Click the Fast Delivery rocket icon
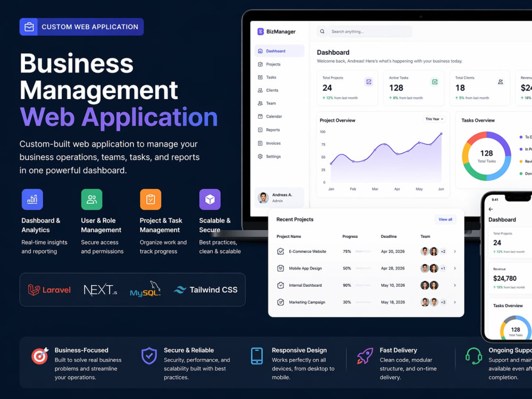532x399 pixels. [365, 356]
